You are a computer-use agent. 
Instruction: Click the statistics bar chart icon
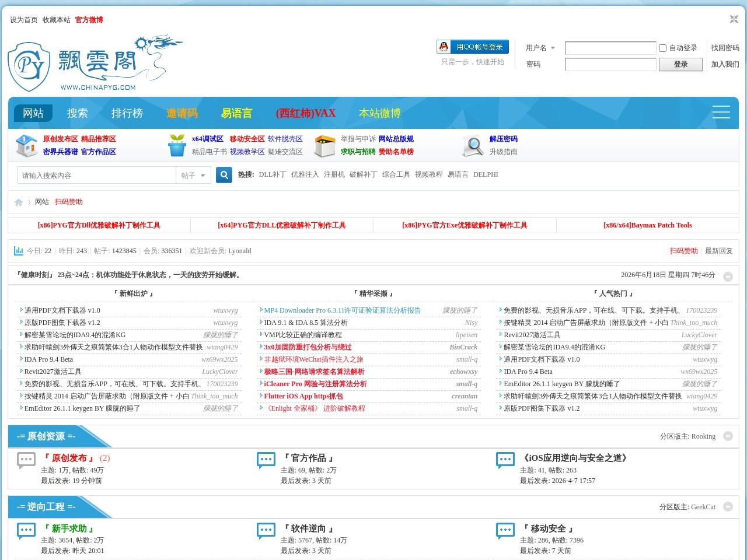pyautogui.click(x=19, y=251)
